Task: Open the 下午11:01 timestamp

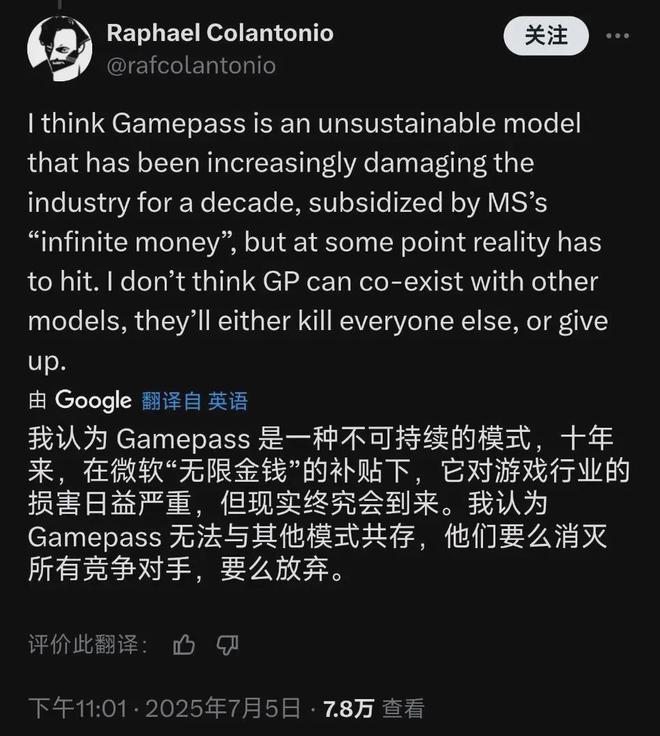Action: click(x=77, y=708)
